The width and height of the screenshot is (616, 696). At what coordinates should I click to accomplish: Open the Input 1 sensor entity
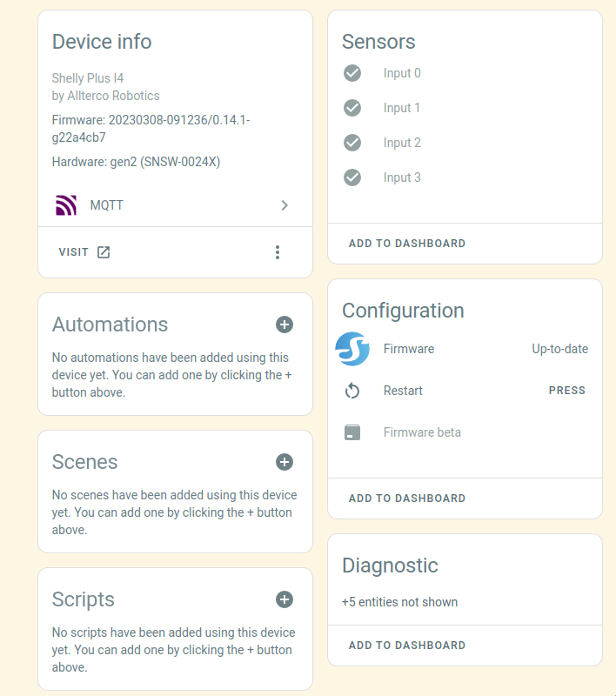click(402, 107)
